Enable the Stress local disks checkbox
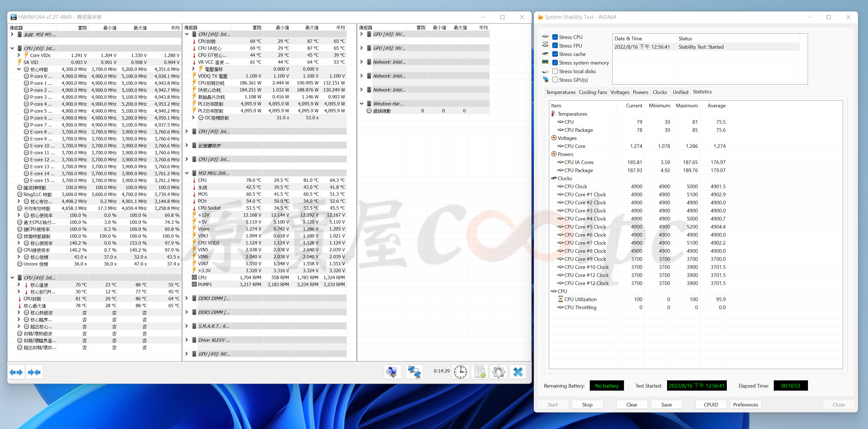This screenshot has width=868, height=429. (555, 71)
